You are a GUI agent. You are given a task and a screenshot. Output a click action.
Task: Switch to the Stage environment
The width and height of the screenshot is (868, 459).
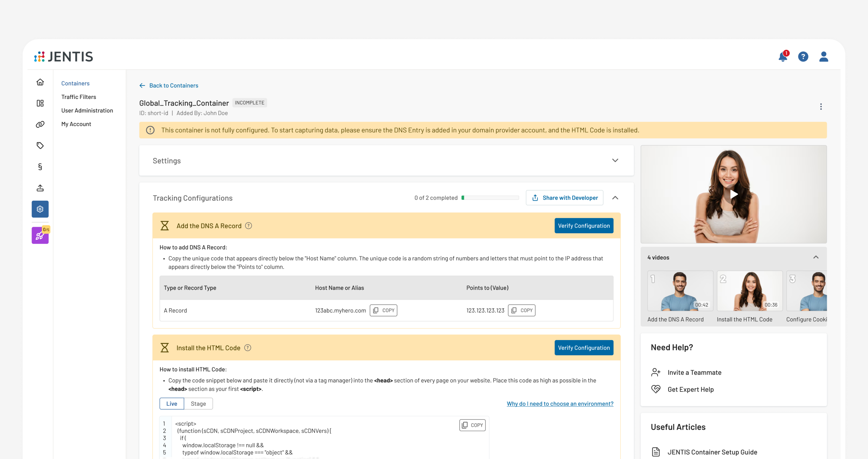click(198, 404)
